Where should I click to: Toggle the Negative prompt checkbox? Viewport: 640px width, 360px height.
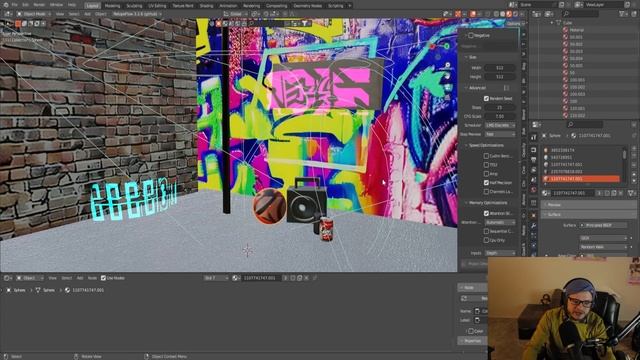471,36
